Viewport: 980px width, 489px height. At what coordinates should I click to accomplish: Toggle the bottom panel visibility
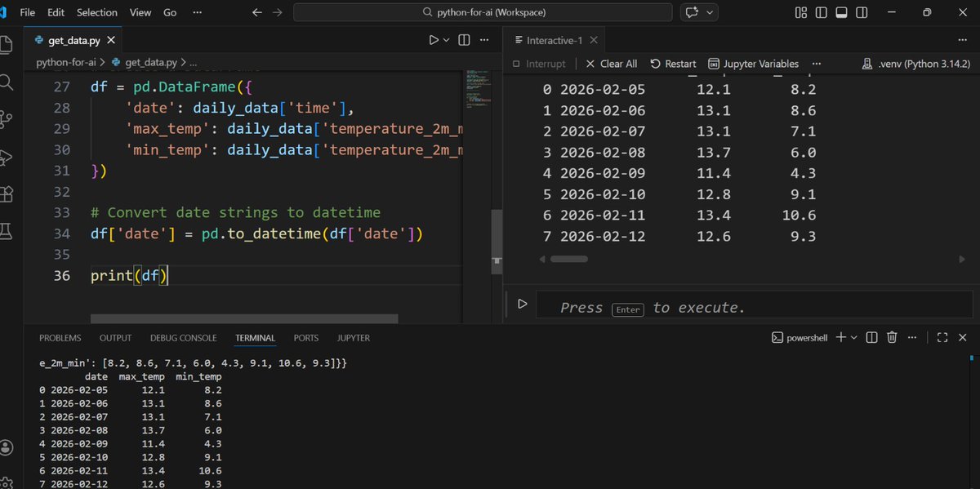click(841, 12)
